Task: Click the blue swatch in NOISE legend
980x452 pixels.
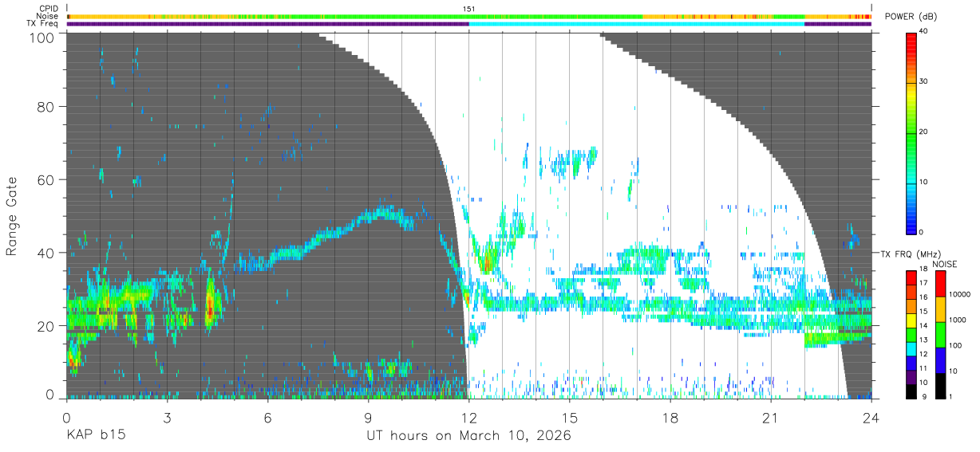Action: pos(939,360)
